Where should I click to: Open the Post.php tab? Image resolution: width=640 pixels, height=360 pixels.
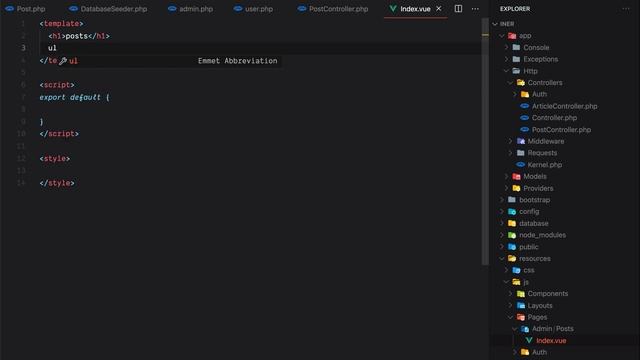(25, 9)
